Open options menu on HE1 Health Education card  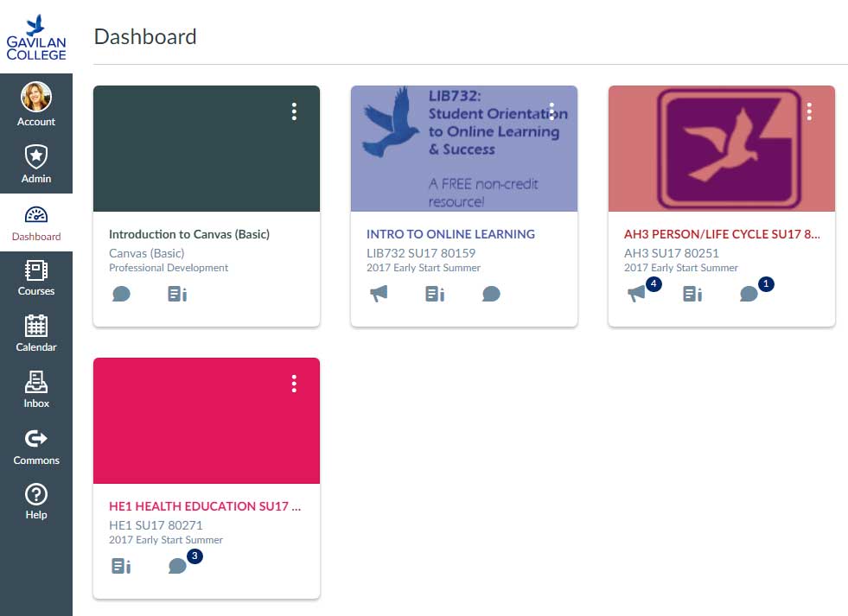pyautogui.click(x=294, y=384)
